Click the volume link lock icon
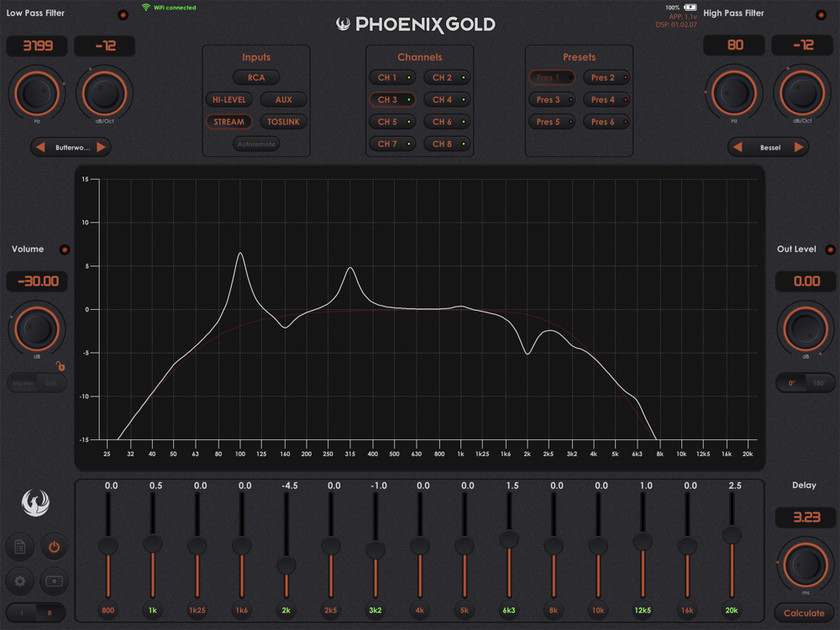This screenshot has width=840, height=630. [x=60, y=366]
